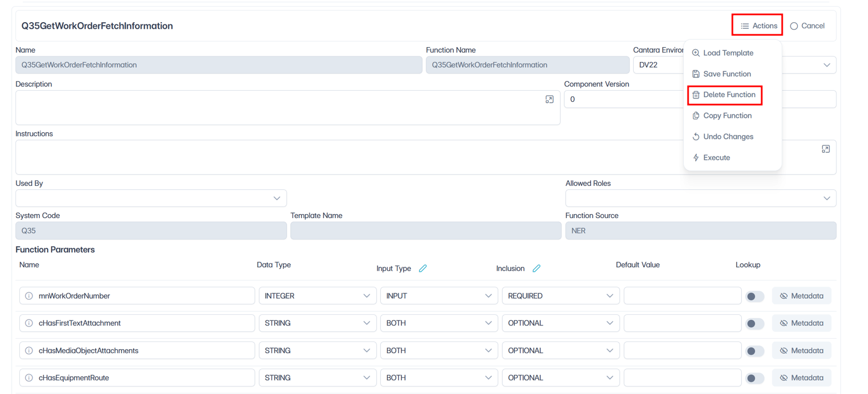
Task: Change Input Type for cHasMediaObjectAttachments
Action: click(x=439, y=350)
